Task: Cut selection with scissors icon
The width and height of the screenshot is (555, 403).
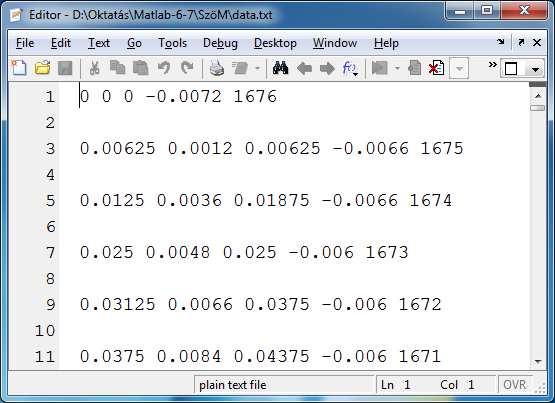Action: (x=94, y=68)
